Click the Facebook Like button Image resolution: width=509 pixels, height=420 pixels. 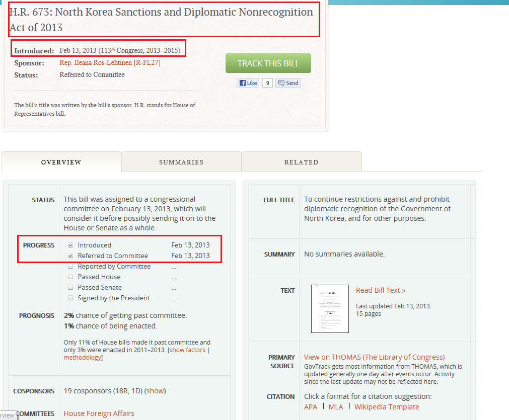pos(248,83)
